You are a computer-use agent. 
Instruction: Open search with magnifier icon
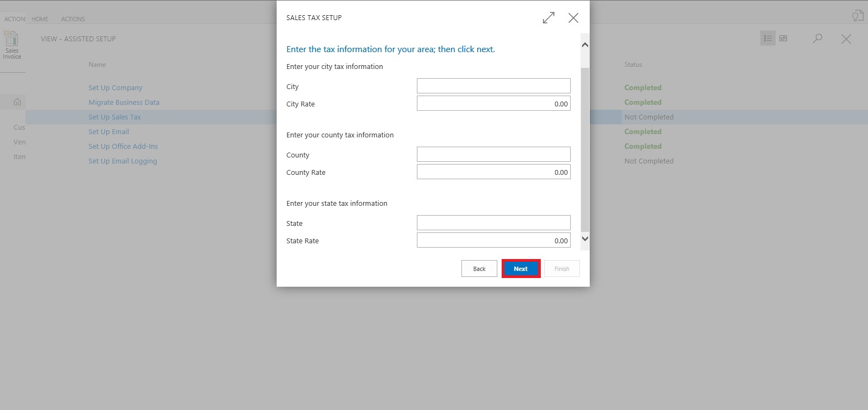tap(817, 39)
